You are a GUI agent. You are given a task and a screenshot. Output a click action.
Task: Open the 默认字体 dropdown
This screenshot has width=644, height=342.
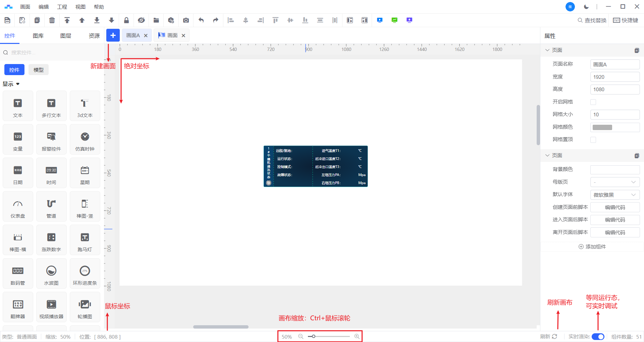pos(615,195)
